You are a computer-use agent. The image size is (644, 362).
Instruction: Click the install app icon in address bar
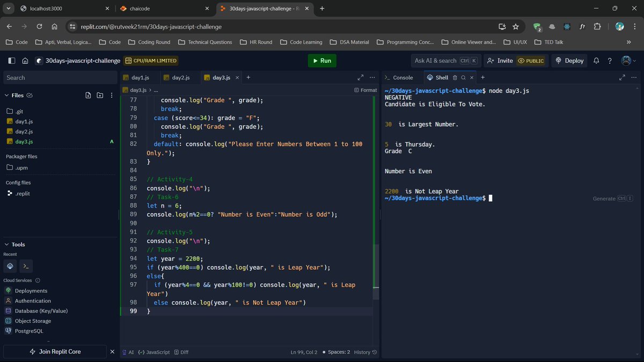click(x=502, y=26)
